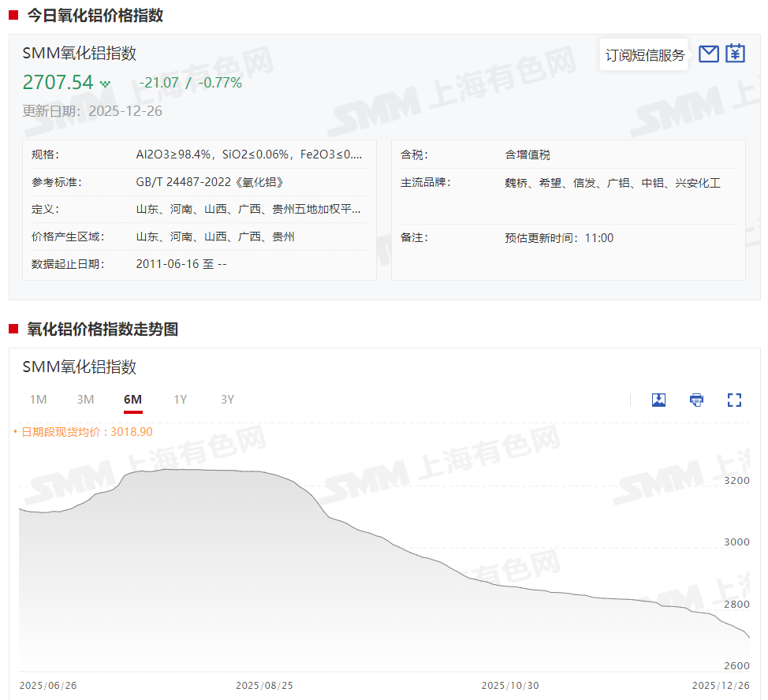Click the green down-arrow beside 2707.54

pyautogui.click(x=106, y=84)
